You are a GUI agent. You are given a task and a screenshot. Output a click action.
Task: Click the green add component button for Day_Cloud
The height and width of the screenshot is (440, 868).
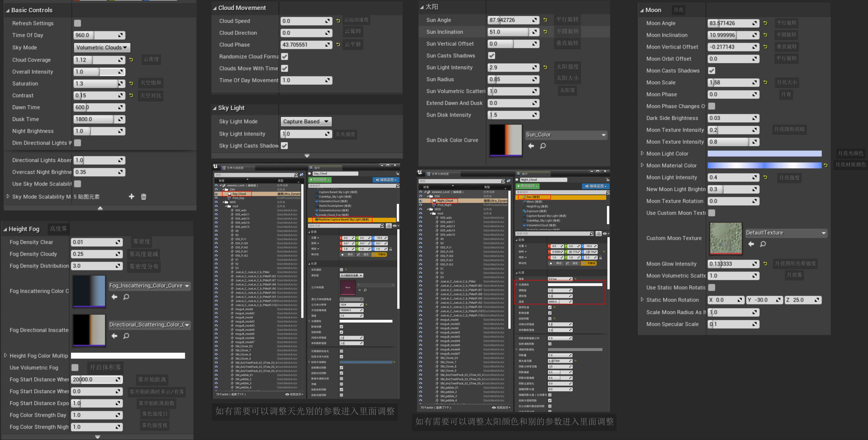click(320, 180)
